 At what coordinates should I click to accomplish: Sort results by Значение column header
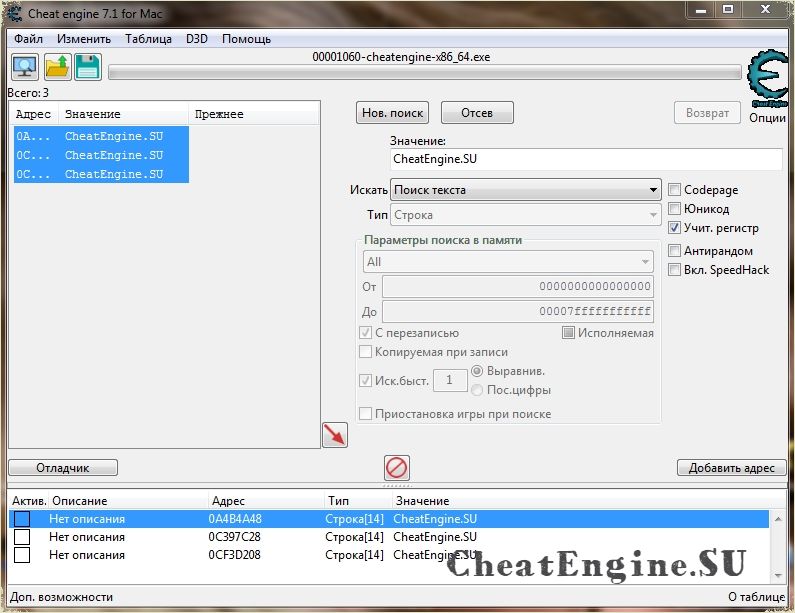point(123,114)
